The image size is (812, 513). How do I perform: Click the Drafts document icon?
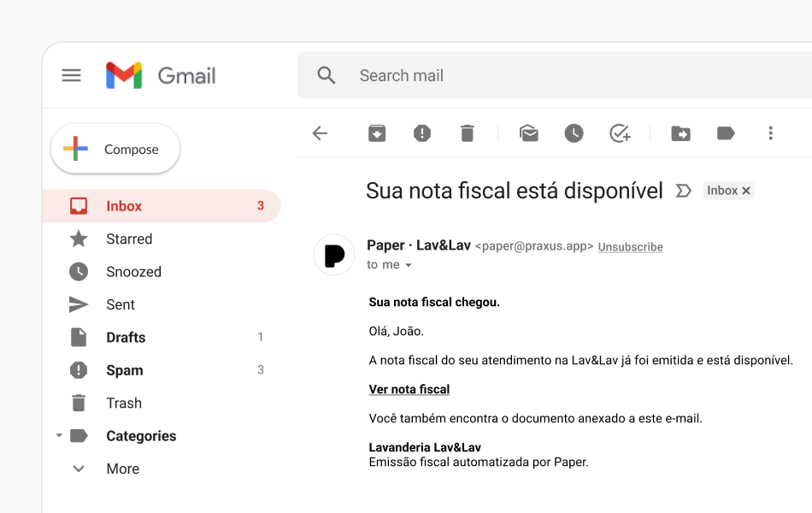(x=79, y=338)
